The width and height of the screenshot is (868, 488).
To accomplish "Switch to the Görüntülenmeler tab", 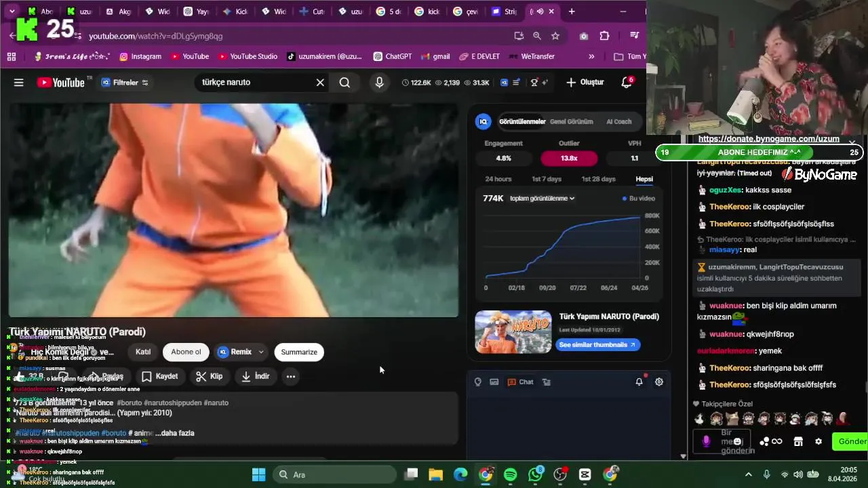I will point(522,121).
